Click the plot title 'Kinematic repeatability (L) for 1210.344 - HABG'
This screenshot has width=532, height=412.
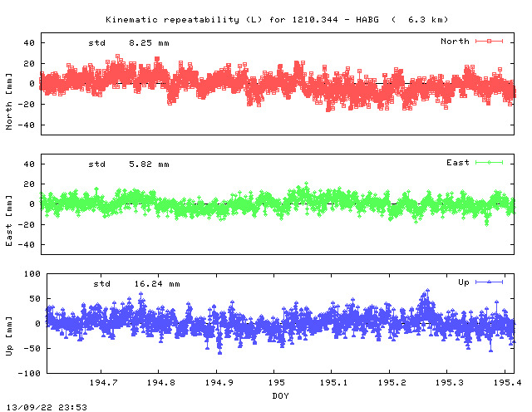(242, 20)
